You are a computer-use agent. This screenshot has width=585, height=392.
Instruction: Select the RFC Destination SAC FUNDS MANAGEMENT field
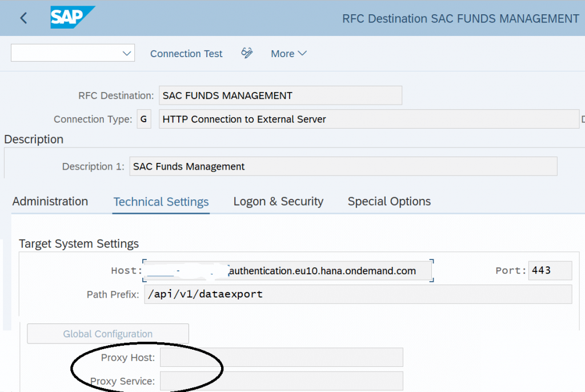pos(280,95)
